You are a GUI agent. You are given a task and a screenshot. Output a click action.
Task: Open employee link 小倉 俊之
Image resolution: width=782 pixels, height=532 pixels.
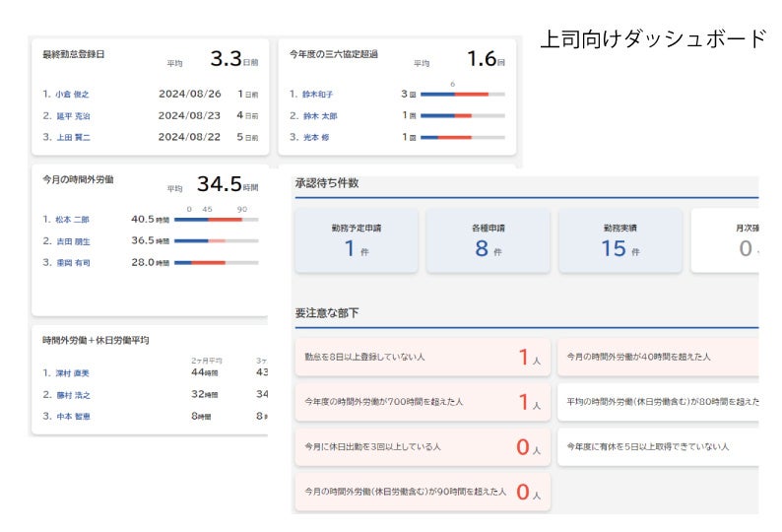tap(72, 94)
